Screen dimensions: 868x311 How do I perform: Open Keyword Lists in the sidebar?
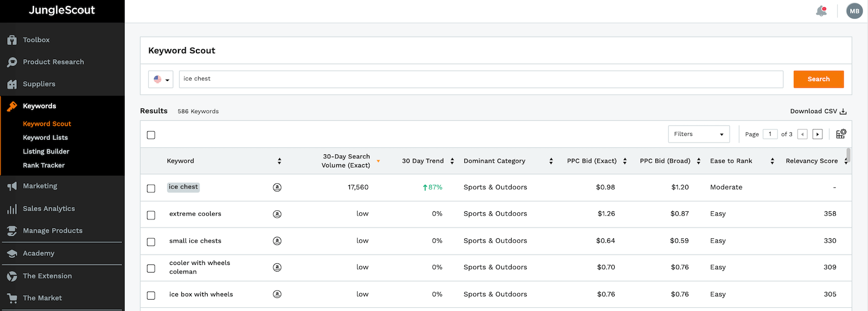coord(45,138)
